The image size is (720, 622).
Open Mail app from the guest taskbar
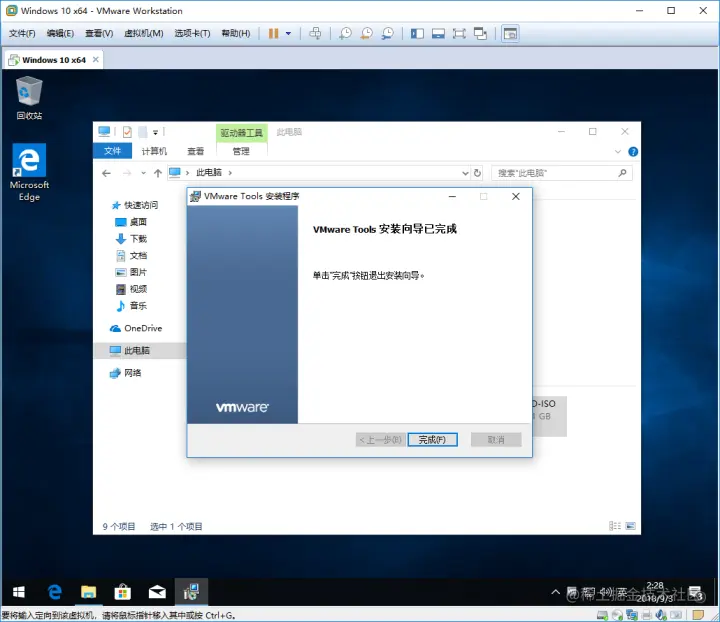pyautogui.click(x=157, y=592)
